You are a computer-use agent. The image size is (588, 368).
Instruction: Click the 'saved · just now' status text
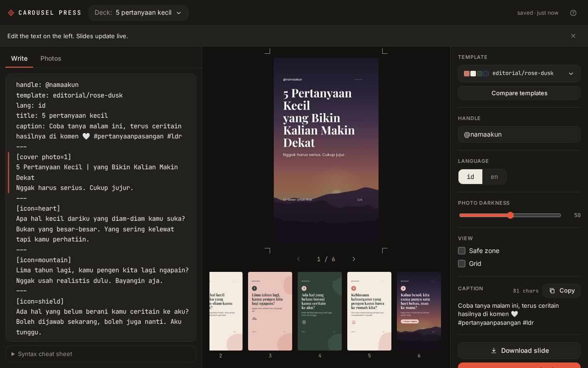(538, 13)
